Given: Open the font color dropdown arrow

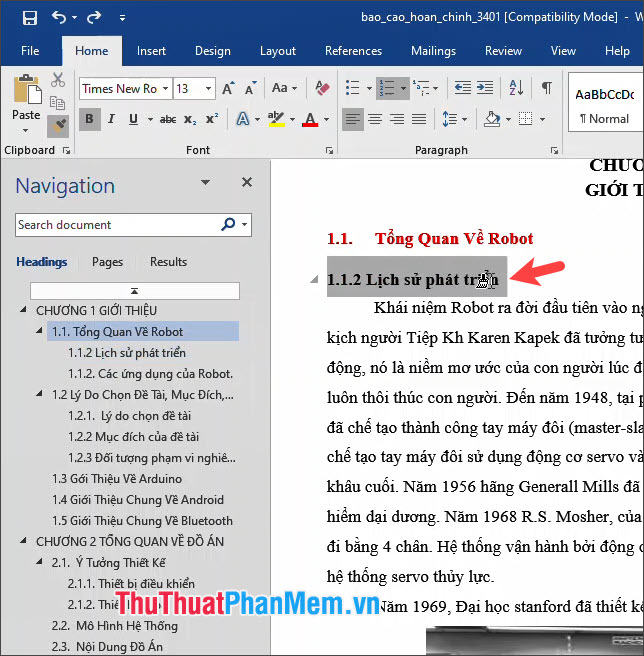Looking at the screenshot, I should pyautogui.click(x=326, y=120).
